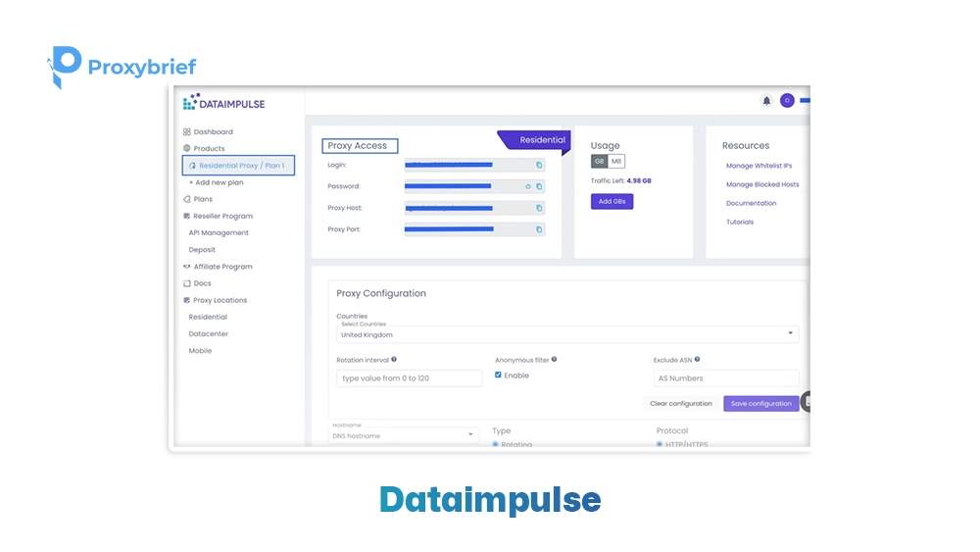This screenshot has width=980, height=552.
Task: Open Docs in the sidebar
Action: [x=202, y=283]
